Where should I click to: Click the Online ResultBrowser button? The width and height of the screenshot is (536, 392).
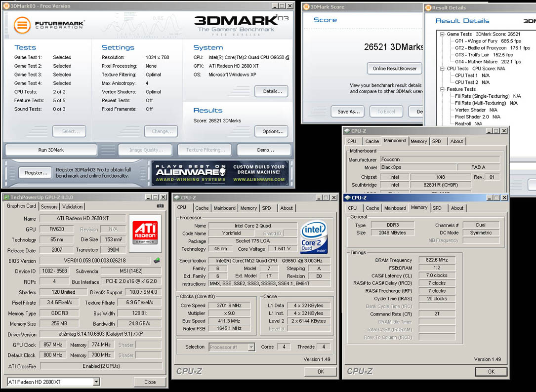pos(395,68)
